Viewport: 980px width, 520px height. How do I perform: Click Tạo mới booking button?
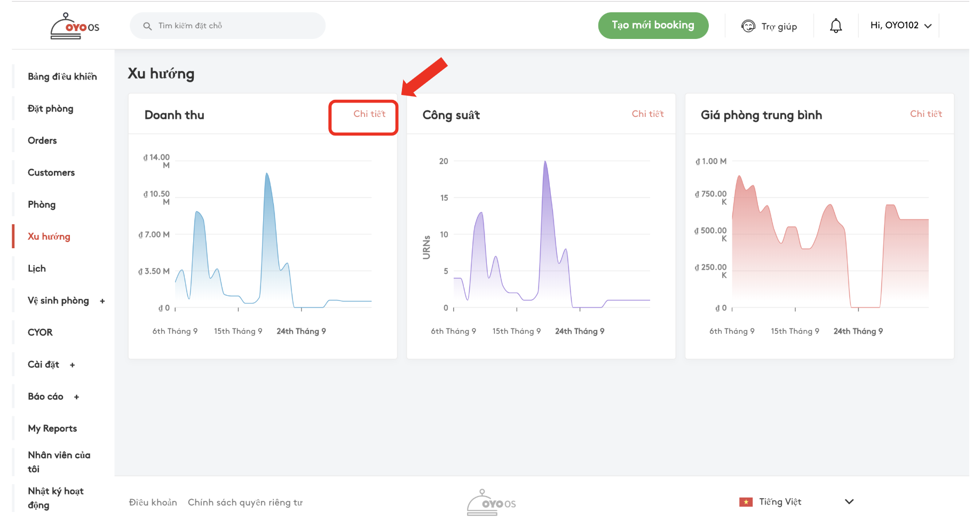coord(653,25)
